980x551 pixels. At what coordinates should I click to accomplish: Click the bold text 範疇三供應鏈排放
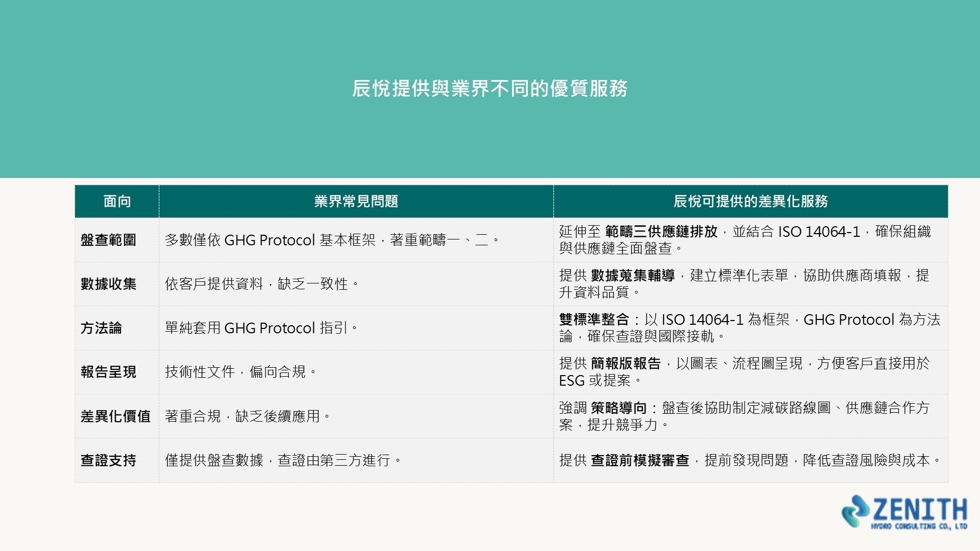[x=661, y=232]
